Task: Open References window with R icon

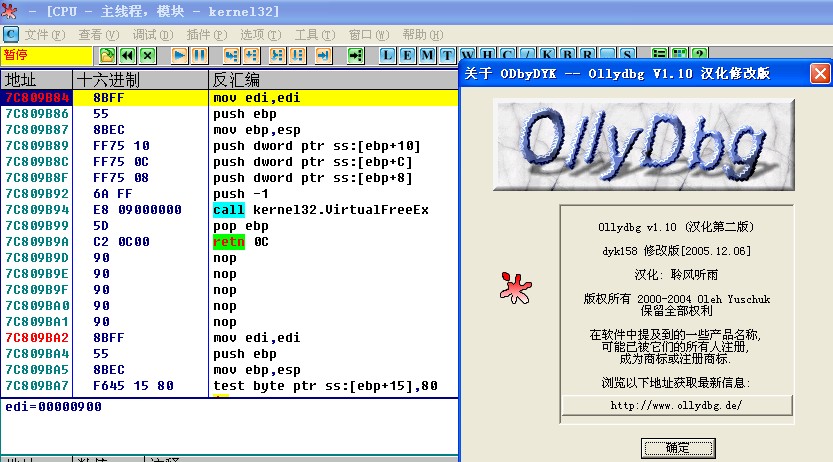Action: click(586, 54)
